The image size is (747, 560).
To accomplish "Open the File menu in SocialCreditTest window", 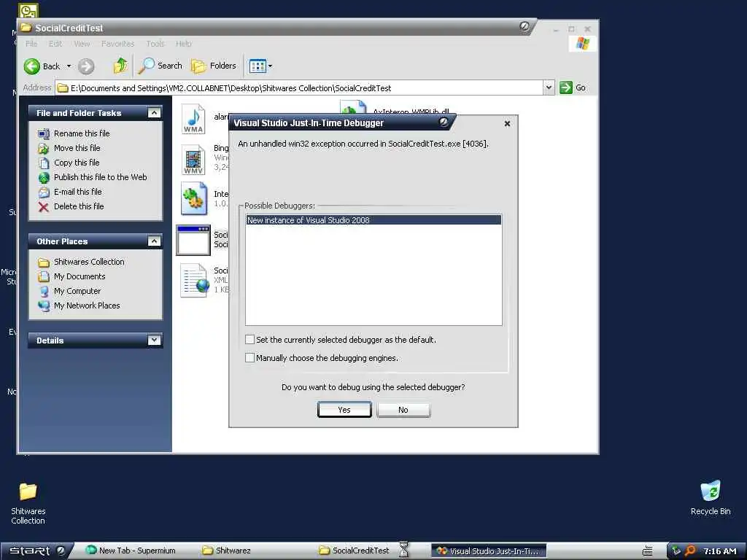I will [x=31, y=44].
